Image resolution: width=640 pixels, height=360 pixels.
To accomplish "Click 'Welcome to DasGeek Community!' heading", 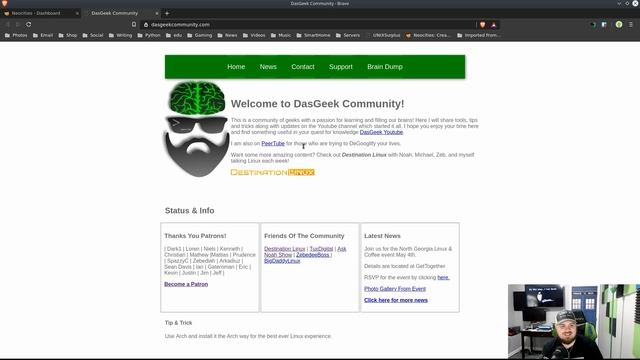I will (x=318, y=104).
